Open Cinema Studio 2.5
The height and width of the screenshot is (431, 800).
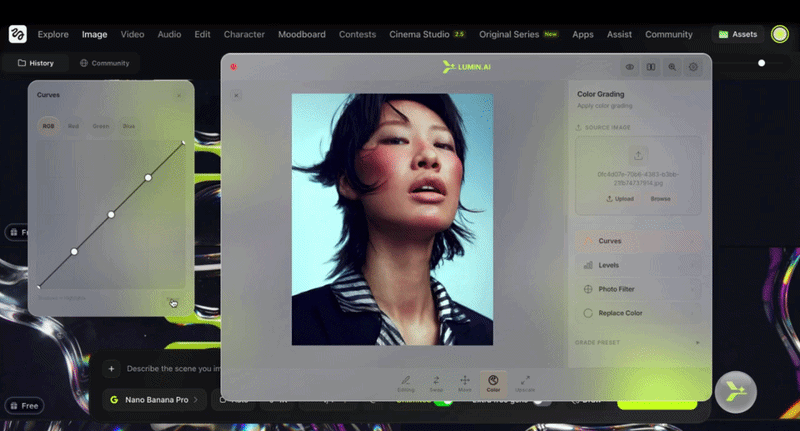coord(427,34)
